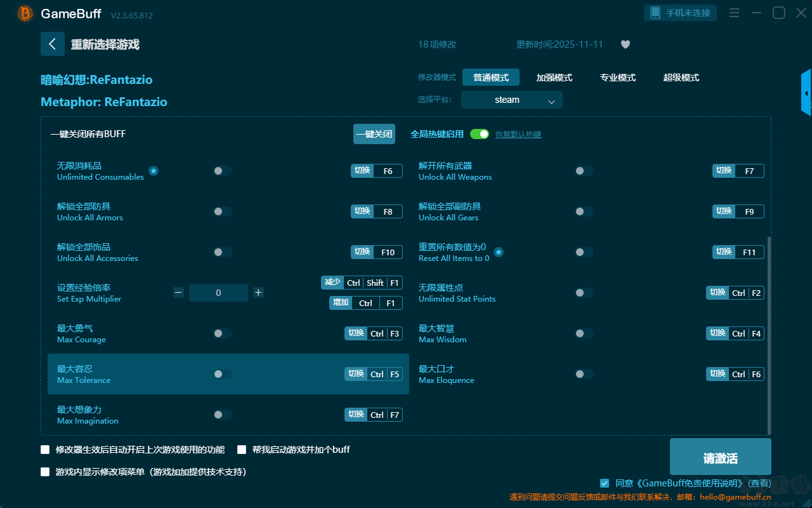Enable Unlimited Stat Points switch

tap(584, 293)
